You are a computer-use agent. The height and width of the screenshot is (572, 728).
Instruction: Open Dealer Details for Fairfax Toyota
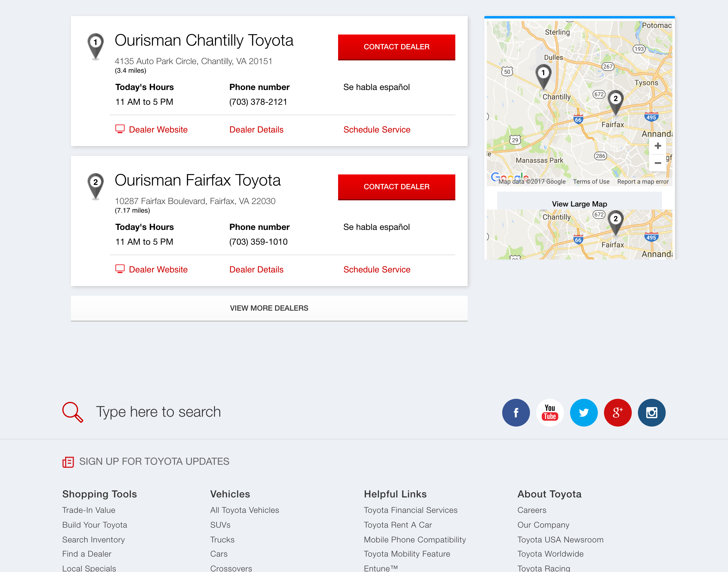[x=256, y=269]
